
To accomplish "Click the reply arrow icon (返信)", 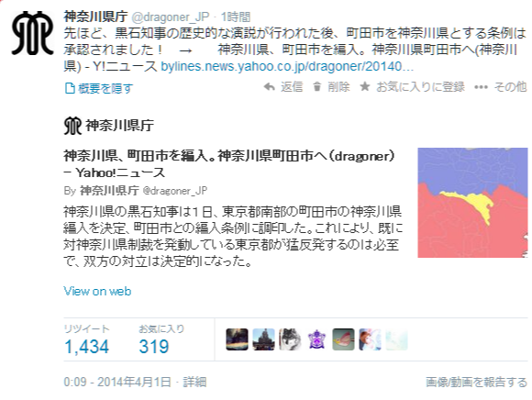I will [x=270, y=87].
